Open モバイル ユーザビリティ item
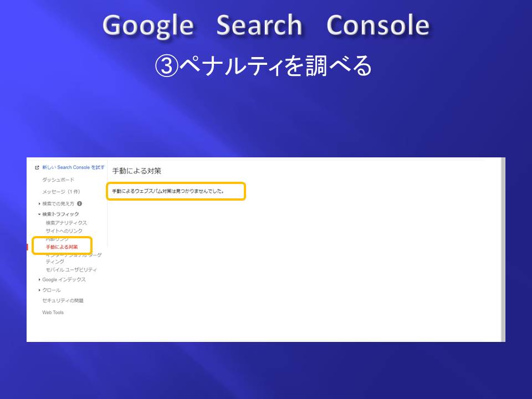 [71, 270]
